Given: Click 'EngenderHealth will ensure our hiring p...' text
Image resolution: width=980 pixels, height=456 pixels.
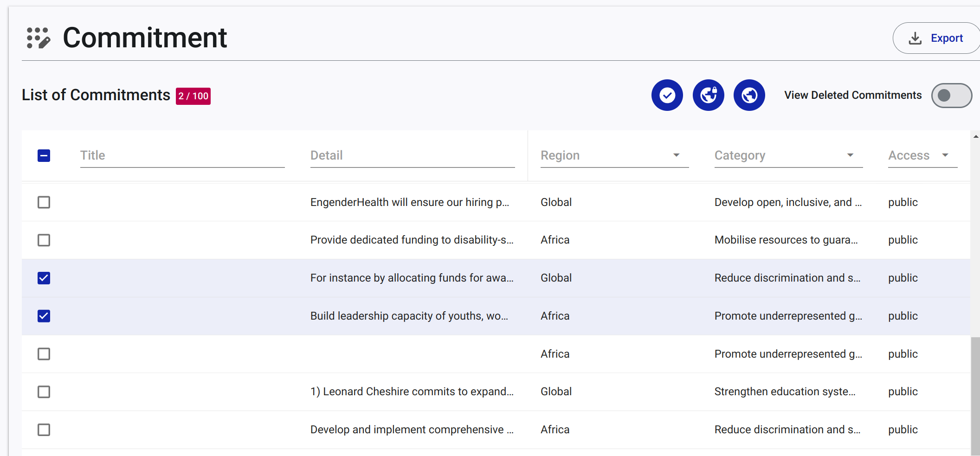Looking at the screenshot, I should [410, 202].
